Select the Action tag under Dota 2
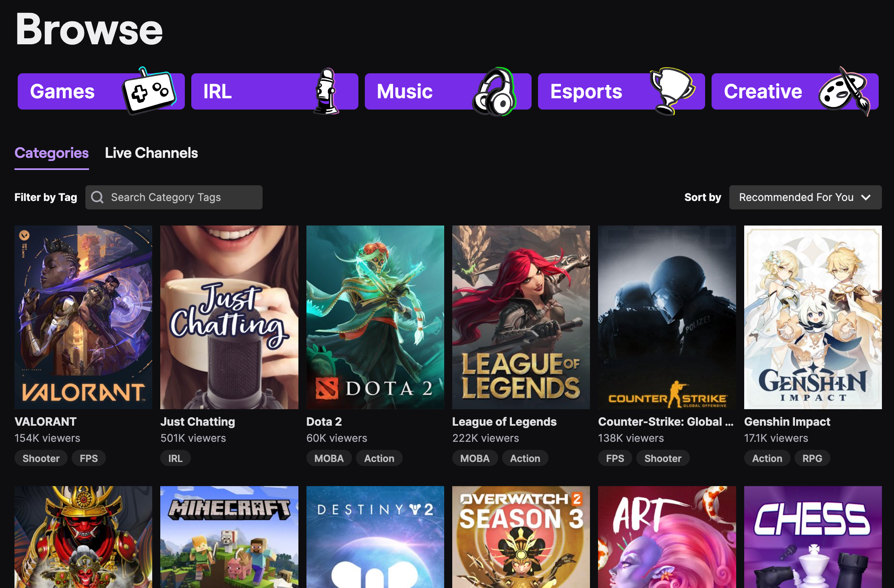Screen dimensions: 894x588 [x=379, y=458]
